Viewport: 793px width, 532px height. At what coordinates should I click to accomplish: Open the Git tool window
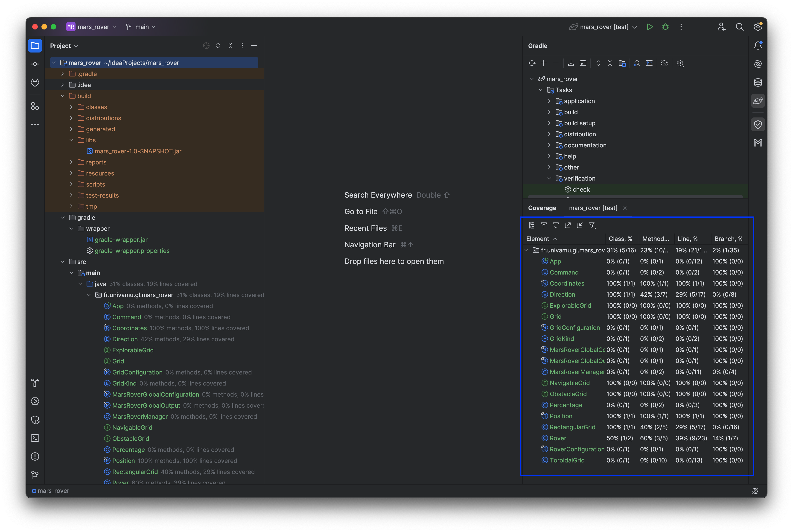pos(35,475)
